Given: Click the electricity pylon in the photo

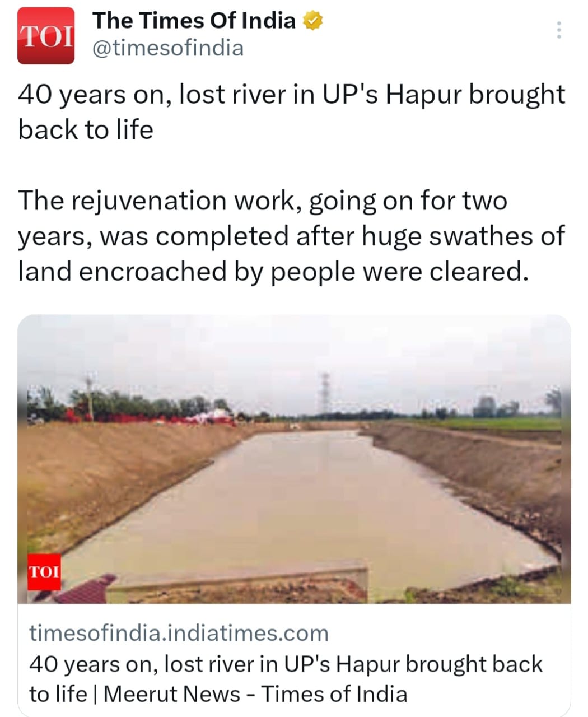Looking at the screenshot, I should 325,393.
